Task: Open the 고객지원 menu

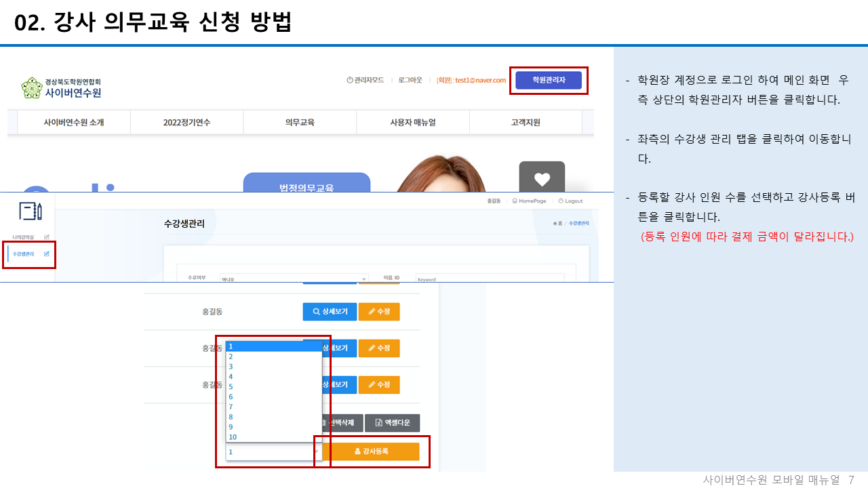Action: click(526, 122)
